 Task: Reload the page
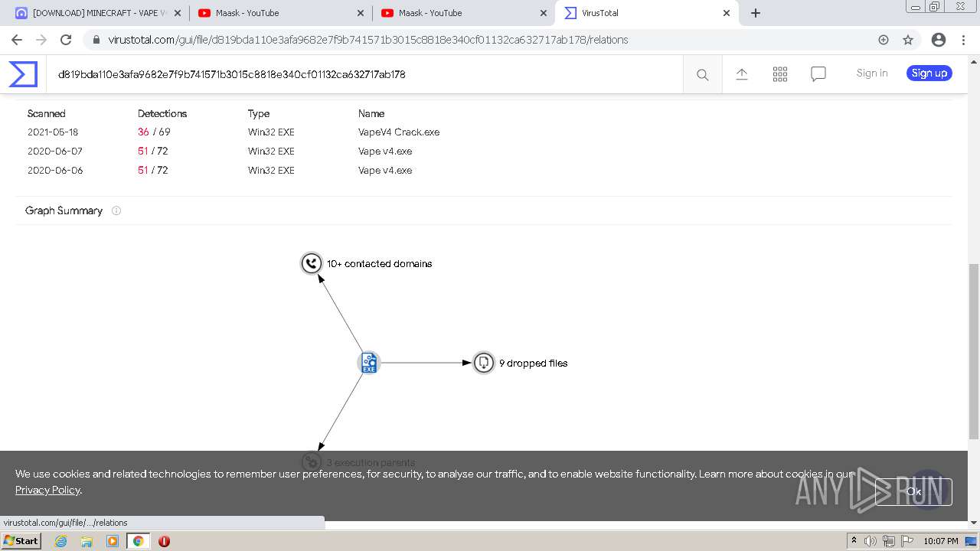[x=66, y=40]
